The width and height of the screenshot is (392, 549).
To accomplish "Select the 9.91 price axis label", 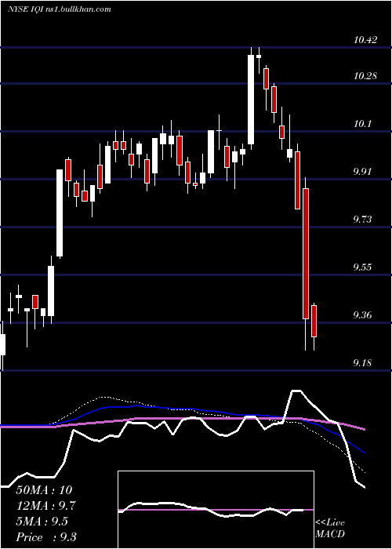I will tap(363, 172).
